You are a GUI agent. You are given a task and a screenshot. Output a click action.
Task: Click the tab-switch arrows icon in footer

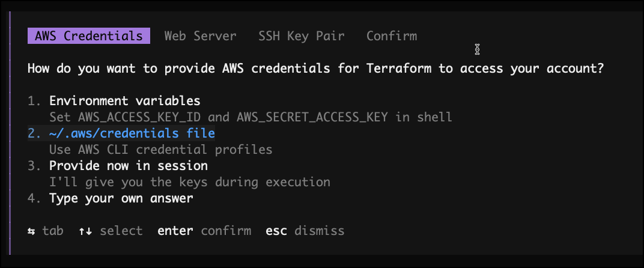click(x=31, y=231)
